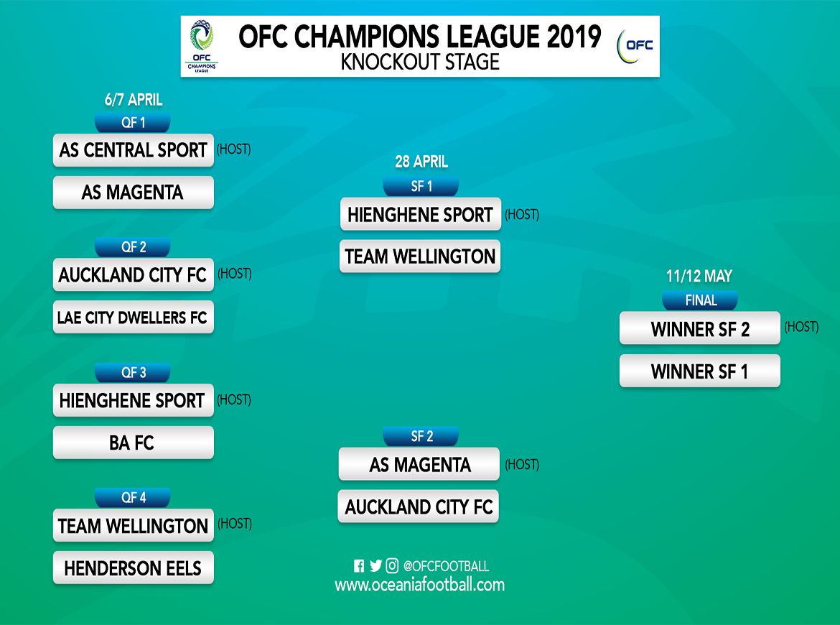Click the AS Central Sport team box
This screenshot has height=625, width=840.
134,150
